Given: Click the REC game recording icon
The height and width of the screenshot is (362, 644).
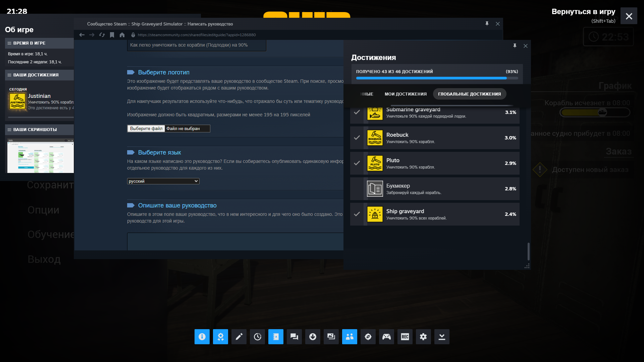Looking at the screenshot, I should tap(405, 337).
